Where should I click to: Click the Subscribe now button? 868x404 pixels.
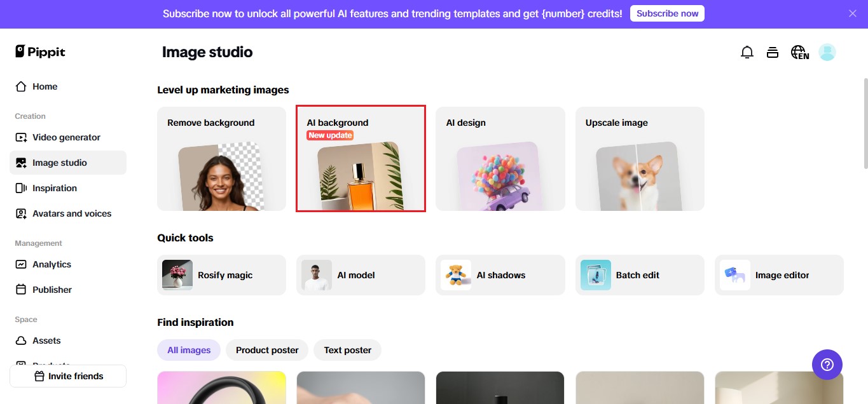[666, 13]
